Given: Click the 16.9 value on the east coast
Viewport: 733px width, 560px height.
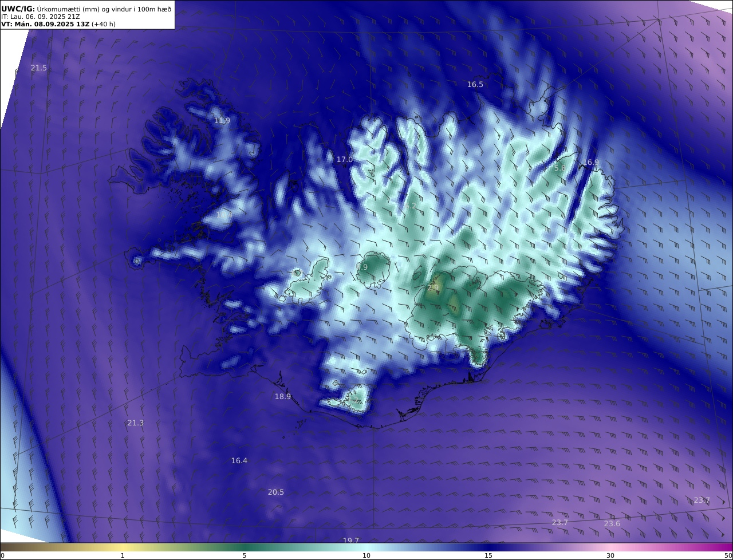Looking at the screenshot, I should [591, 163].
